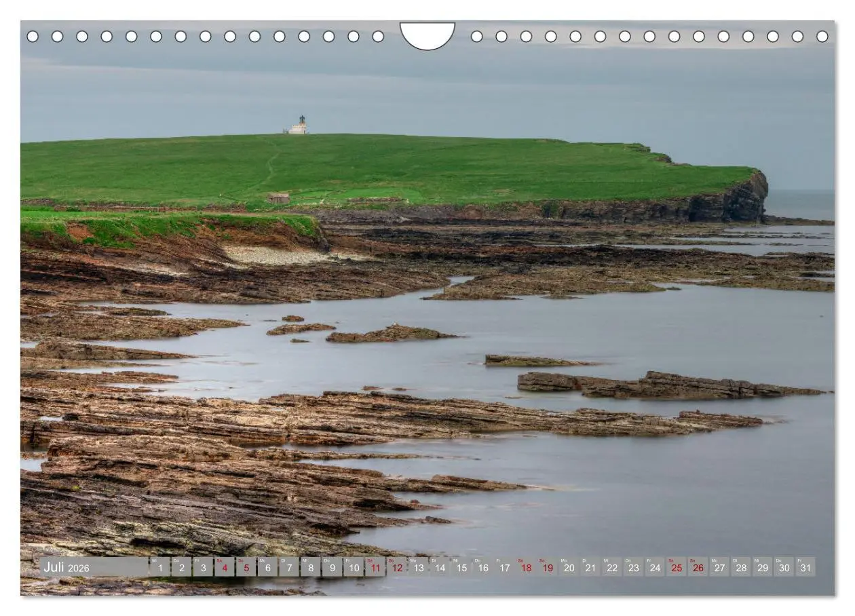Viewport: 855px width, 616px height.
Task: Choose the red date 26
Action: pos(698,567)
